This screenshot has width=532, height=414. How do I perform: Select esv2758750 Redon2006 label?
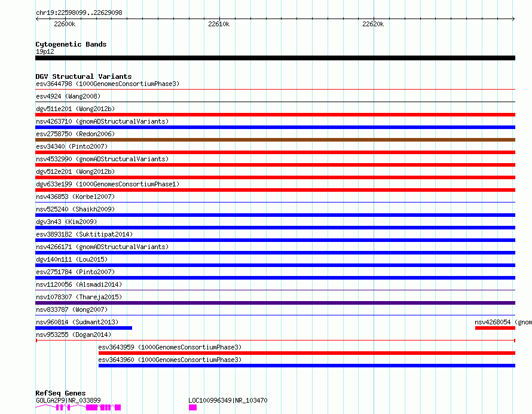(75, 134)
